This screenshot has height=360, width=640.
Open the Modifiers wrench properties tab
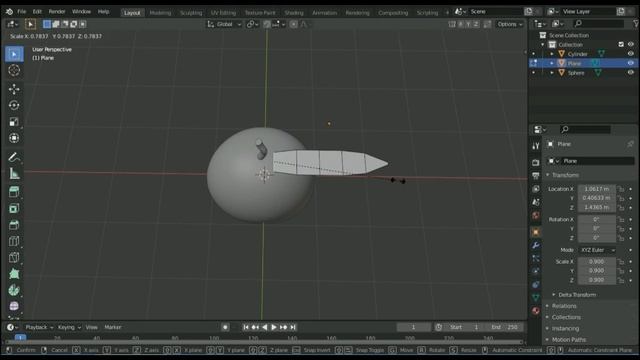point(536,245)
